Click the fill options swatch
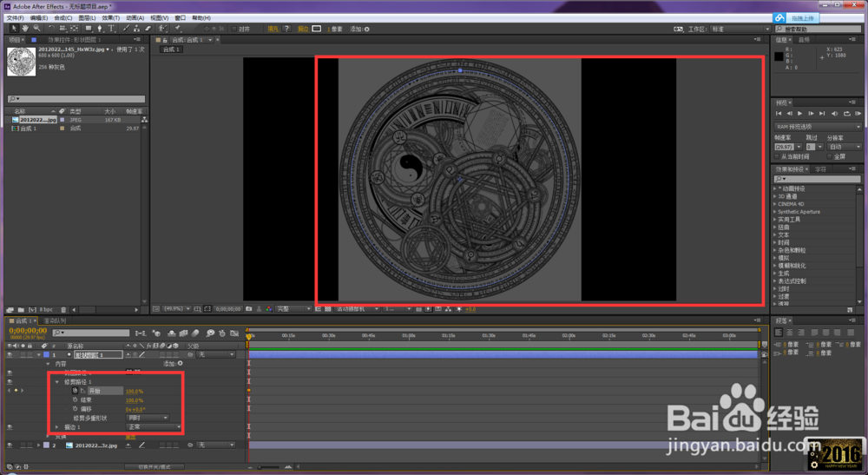 (x=286, y=29)
